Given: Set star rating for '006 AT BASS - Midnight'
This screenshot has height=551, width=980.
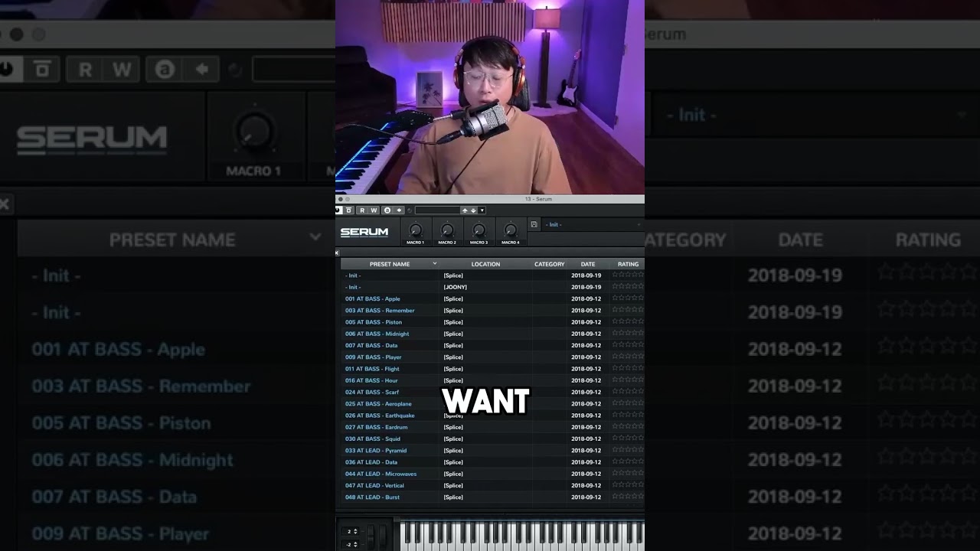Looking at the screenshot, I should (x=627, y=334).
